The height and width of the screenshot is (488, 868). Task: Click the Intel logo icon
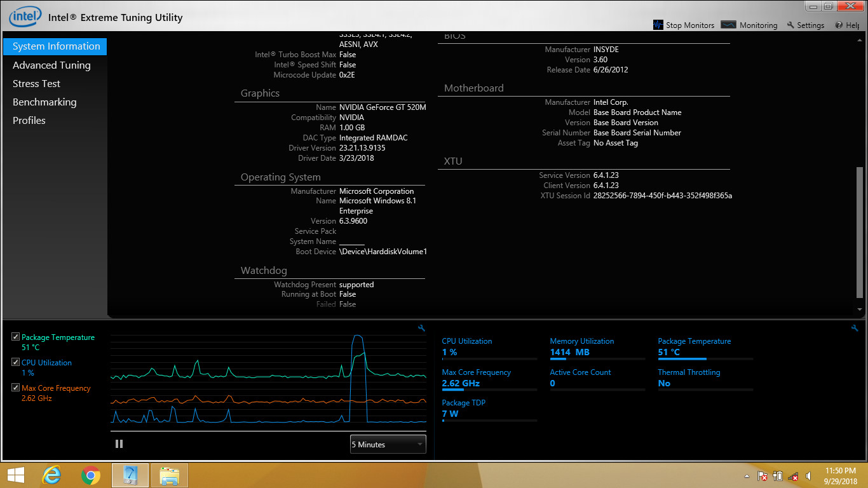tap(25, 17)
